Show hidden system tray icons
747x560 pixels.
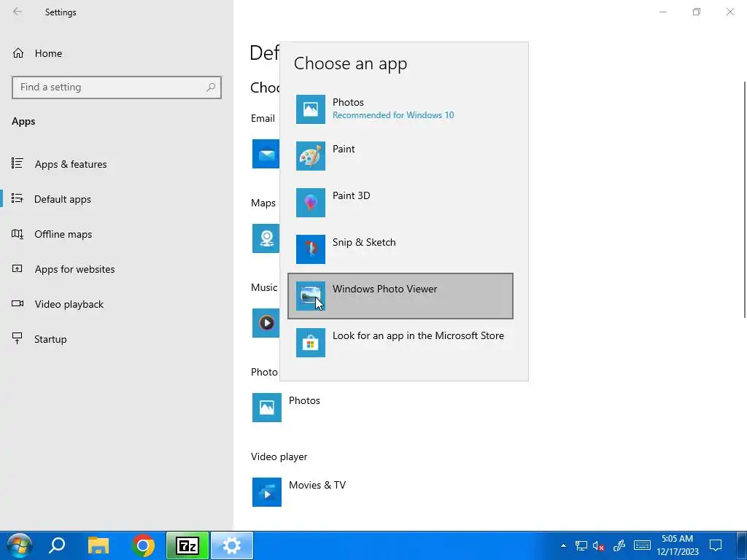[x=564, y=545]
